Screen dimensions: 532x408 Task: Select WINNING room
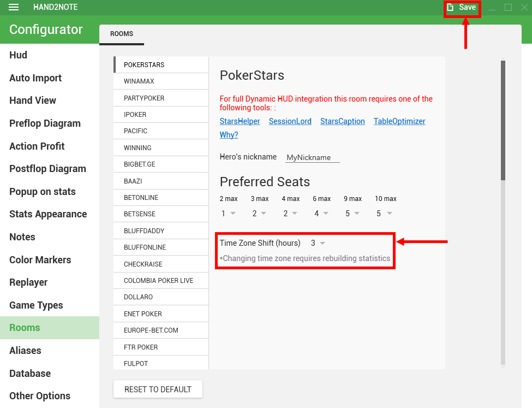pos(161,148)
